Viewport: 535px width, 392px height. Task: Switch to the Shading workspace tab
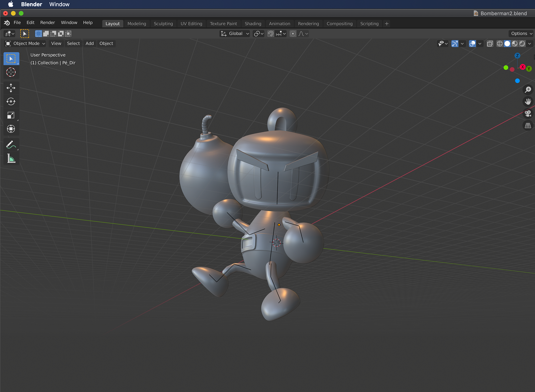(x=253, y=24)
